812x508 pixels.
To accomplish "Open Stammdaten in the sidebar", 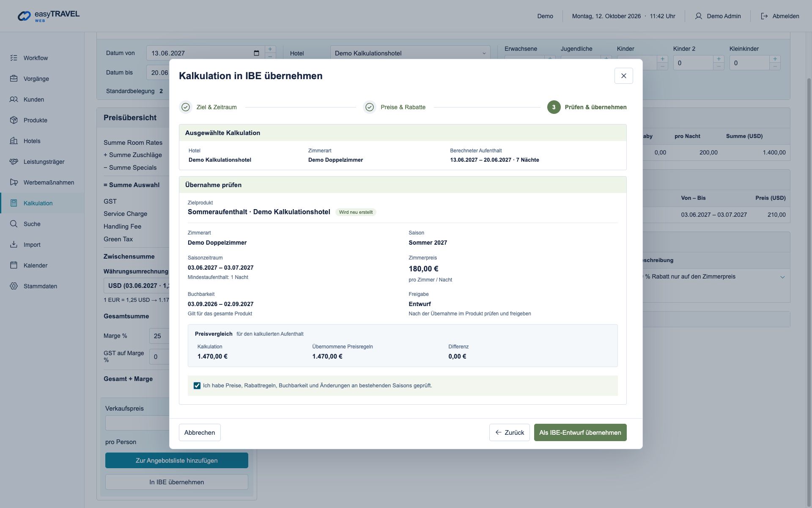I will (x=42, y=286).
